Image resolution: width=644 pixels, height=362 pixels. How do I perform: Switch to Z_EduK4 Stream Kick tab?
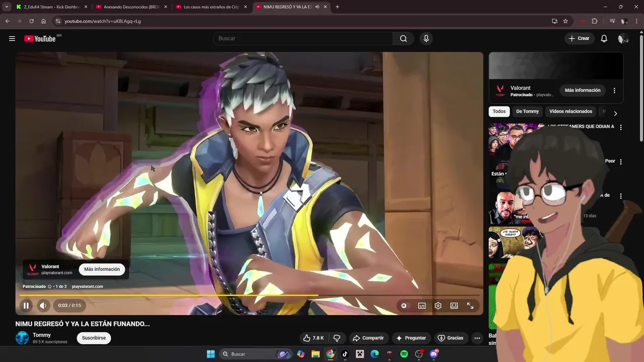(51, 7)
